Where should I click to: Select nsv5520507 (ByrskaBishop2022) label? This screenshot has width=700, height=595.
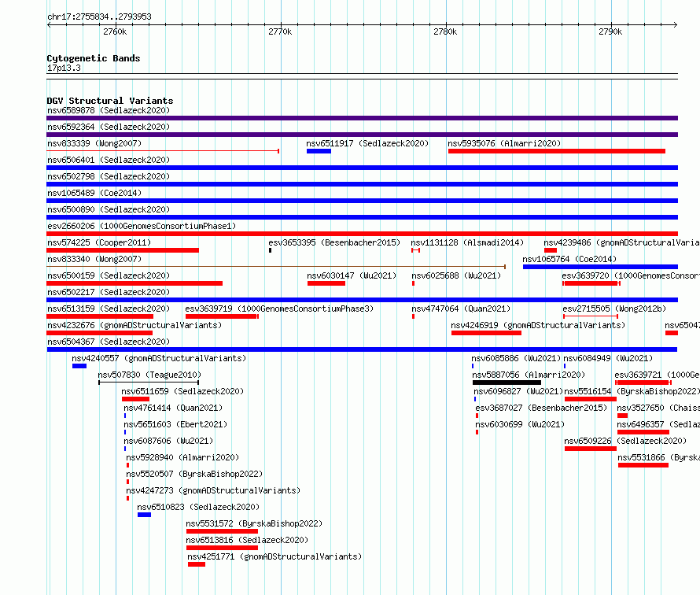[194, 474]
